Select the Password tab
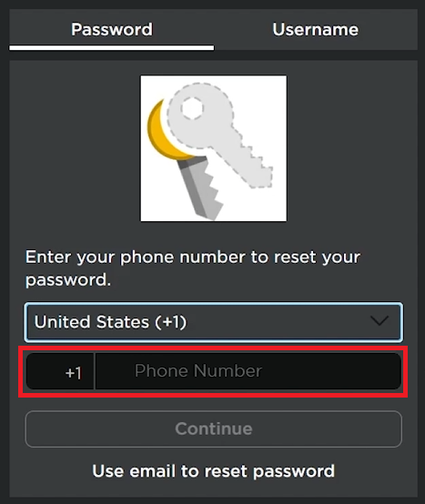The image size is (425, 504). tap(112, 30)
